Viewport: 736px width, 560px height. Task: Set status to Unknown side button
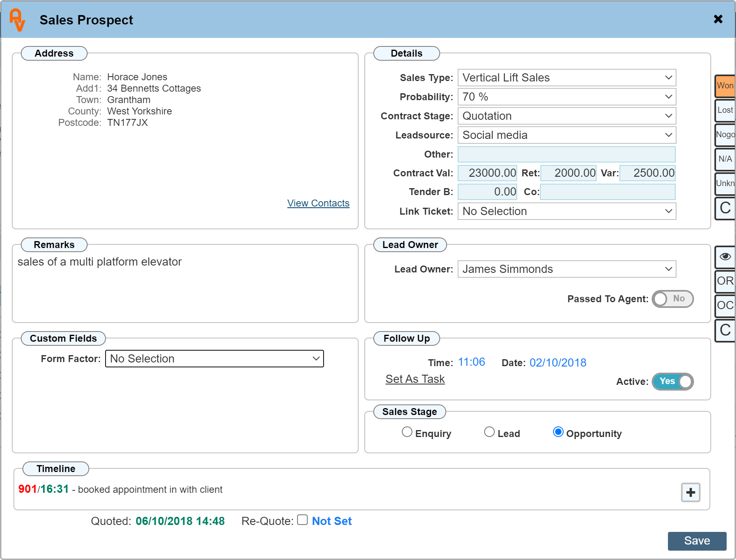click(725, 183)
